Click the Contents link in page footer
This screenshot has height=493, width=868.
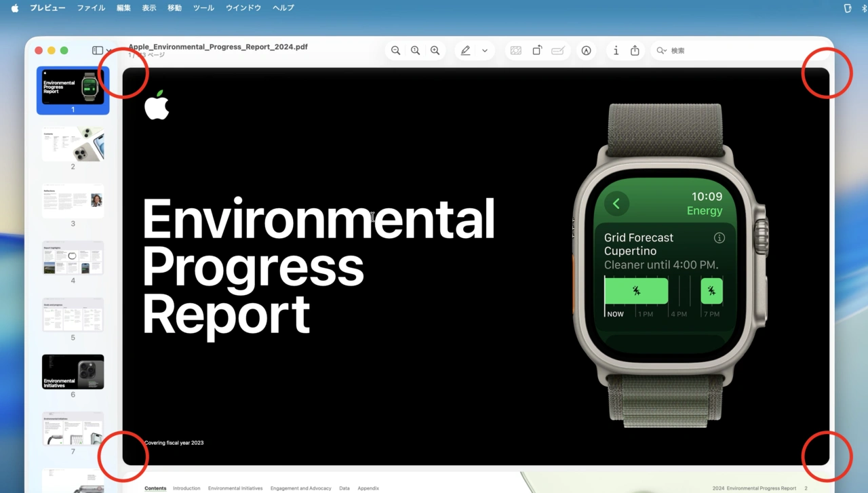point(155,488)
